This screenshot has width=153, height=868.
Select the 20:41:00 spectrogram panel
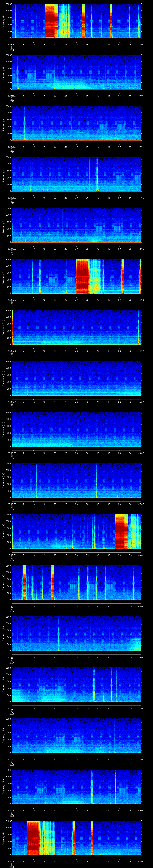(77, 225)
